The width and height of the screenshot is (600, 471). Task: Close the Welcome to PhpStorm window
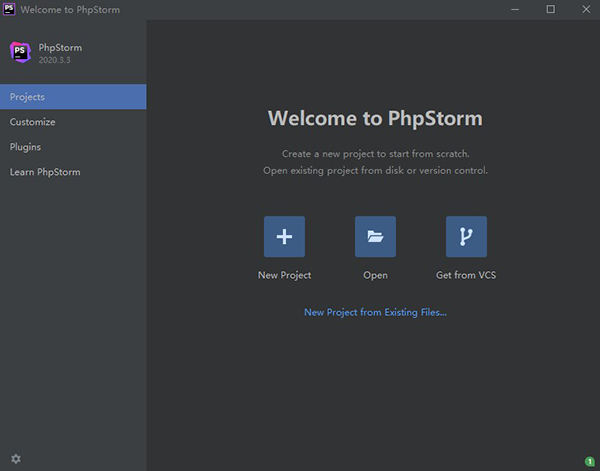pyautogui.click(x=586, y=10)
